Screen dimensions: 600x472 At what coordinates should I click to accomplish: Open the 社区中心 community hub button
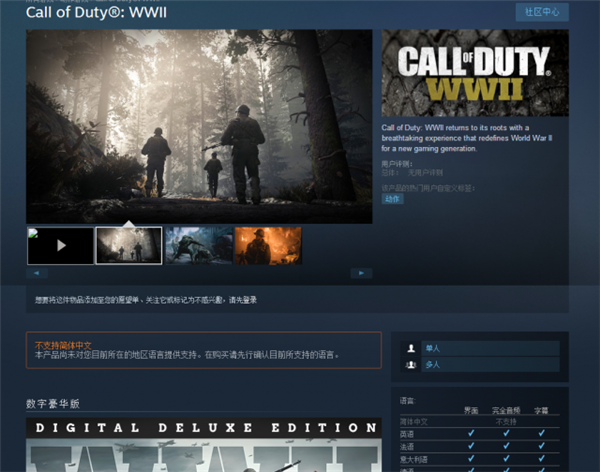[x=542, y=12]
